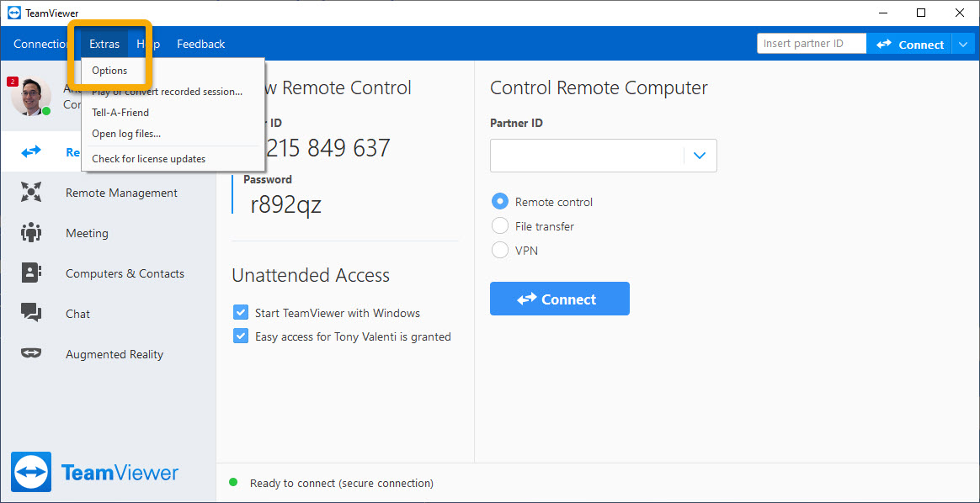Toggle Start TeamViewer with Windows checkbox
Screen dimensions: 980x503
pos(241,313)
